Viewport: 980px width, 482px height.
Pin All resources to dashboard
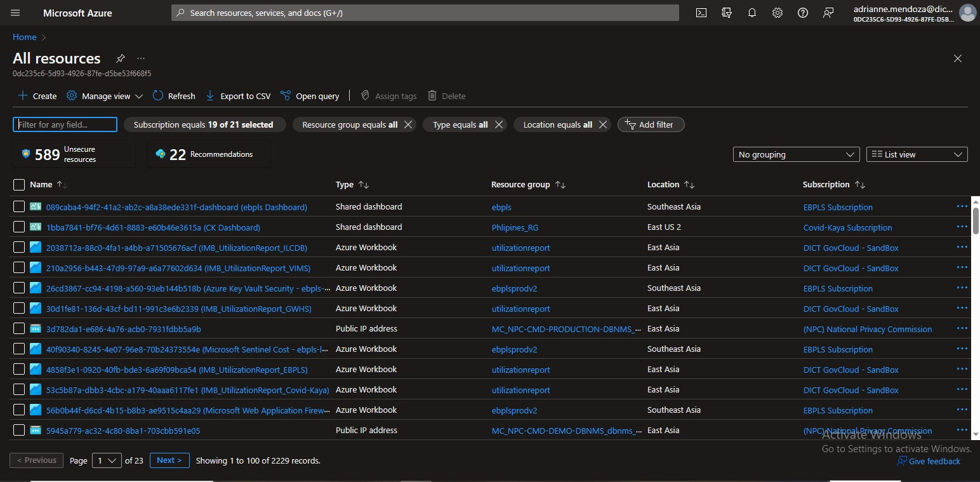click(x=120, y=58)
